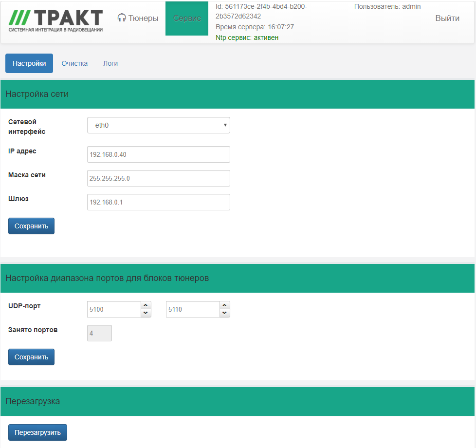476x448 pixels.
Task: Click the IP адрес input field
Action: [158, 154]
